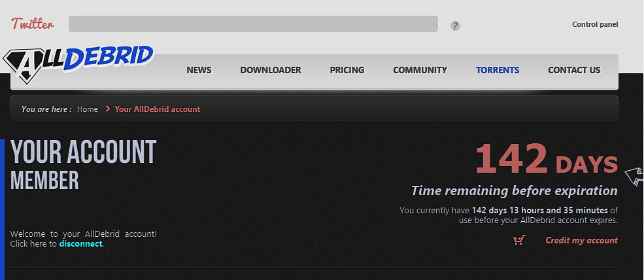The image size is (644, 280).
Task: Open the Control panel link
Action: click(x=594, y=25)
